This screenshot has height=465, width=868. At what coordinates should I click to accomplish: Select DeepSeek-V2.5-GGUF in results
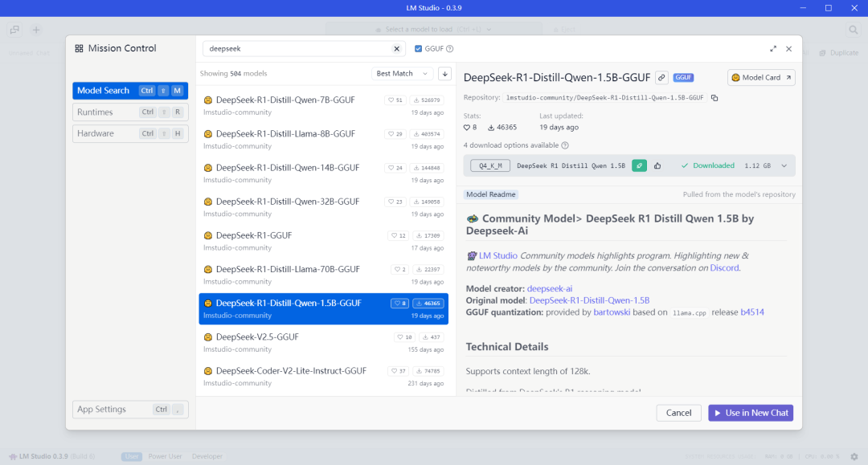(x=323, y=343)
